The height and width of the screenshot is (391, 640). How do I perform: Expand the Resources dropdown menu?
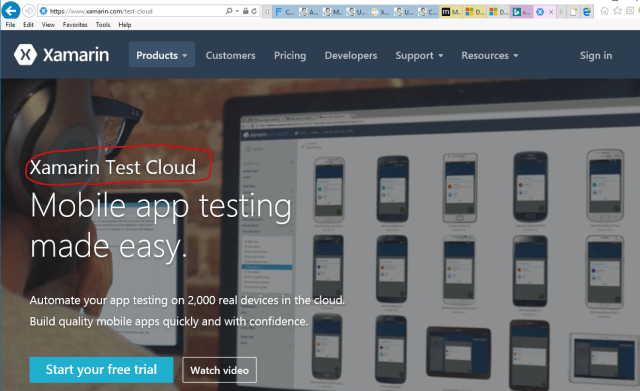490,56
